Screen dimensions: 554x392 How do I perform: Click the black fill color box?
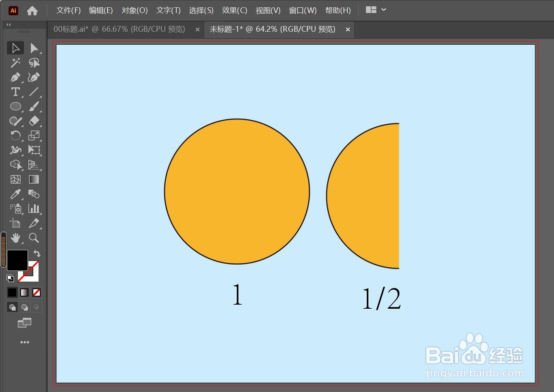coord(17,260)
